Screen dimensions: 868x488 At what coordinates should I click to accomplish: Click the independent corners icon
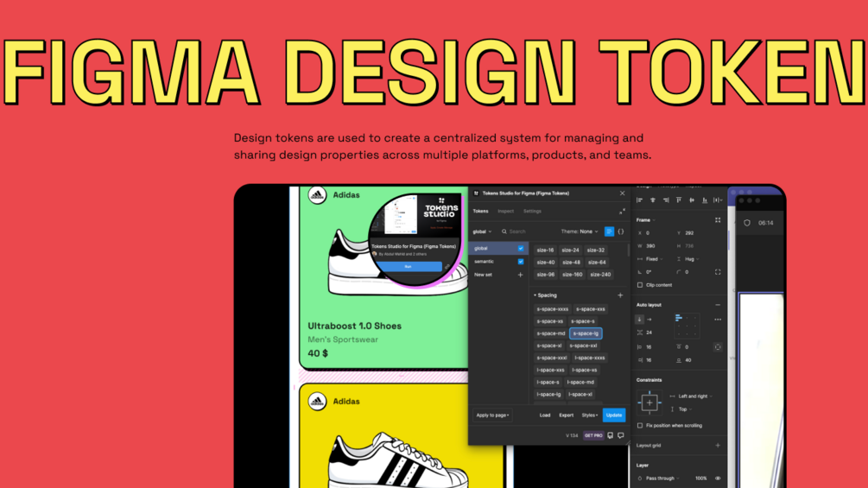tap(718, 272)
